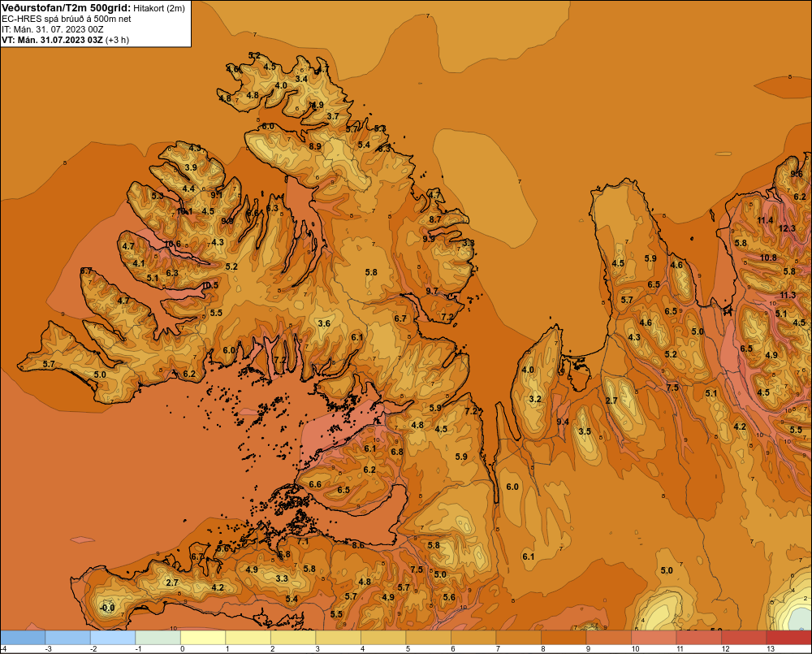Click the '10.5' temperature value
Viewport: 812px width, 654px height.
[x=209, y=285]
